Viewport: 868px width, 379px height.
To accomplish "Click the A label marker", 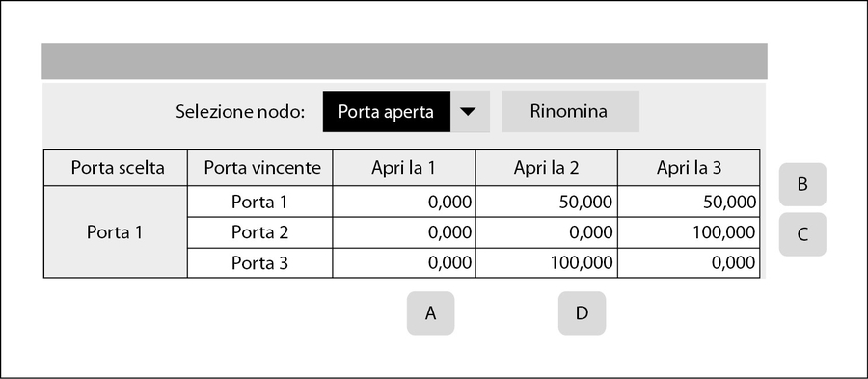I will tap(430, 313).
